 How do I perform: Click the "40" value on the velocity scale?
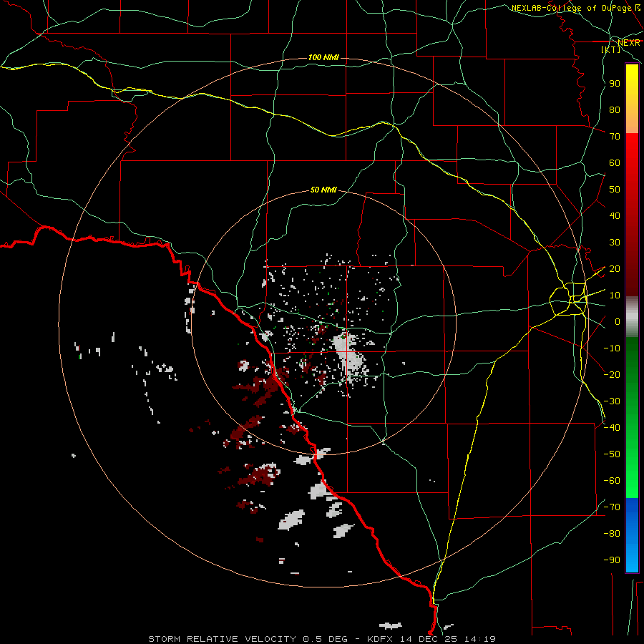[x=615, y=216]
